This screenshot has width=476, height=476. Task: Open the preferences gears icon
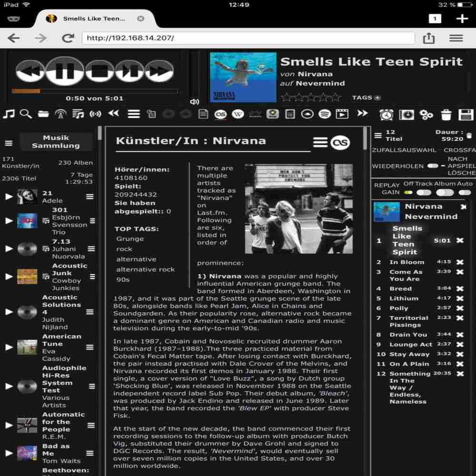pyautogui.click(x=426, y=115)
